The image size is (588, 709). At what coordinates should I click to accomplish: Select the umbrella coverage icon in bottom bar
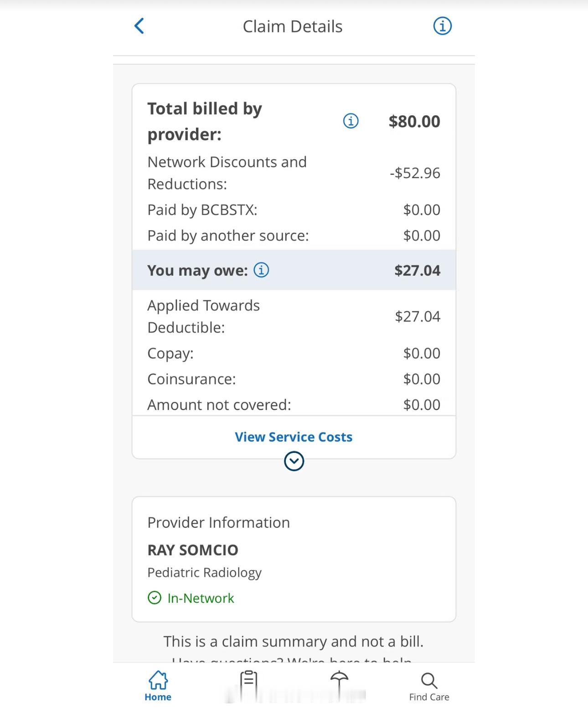339,683
